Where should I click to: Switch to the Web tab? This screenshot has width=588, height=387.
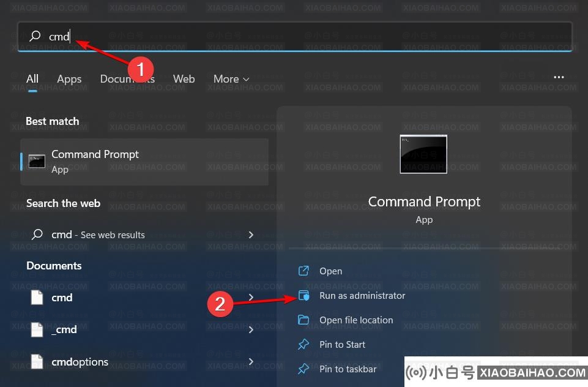pyautogui.click(x=184, y=79)
